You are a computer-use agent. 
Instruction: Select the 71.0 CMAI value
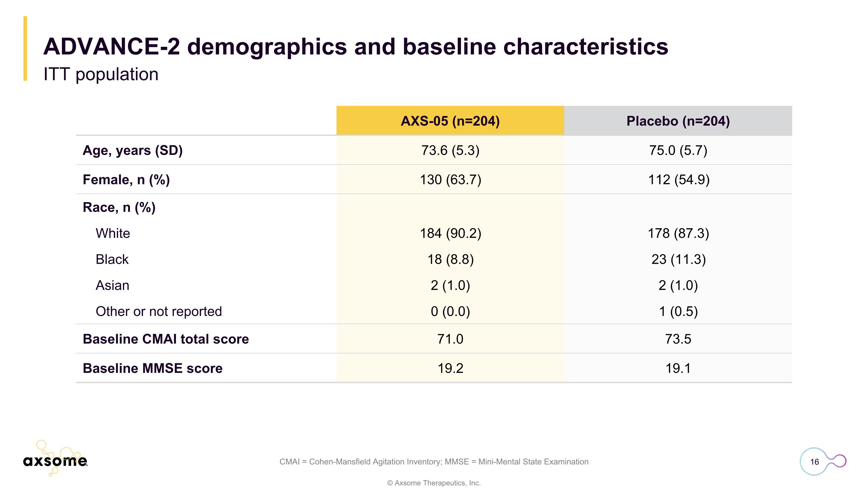click(x=450, y=339)
